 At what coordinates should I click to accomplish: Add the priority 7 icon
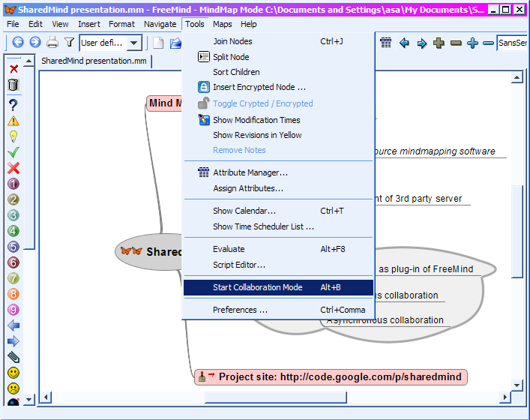(13, 278)
